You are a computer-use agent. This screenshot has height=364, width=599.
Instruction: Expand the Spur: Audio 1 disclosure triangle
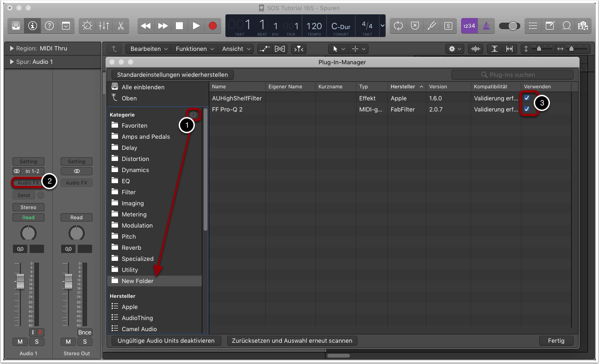point(12,62)
